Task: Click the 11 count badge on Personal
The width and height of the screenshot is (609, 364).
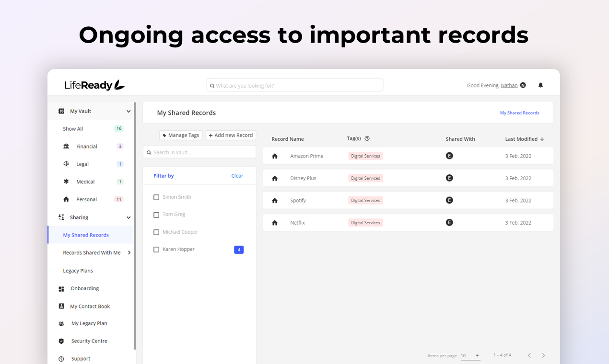Action: tap(119, 199)
